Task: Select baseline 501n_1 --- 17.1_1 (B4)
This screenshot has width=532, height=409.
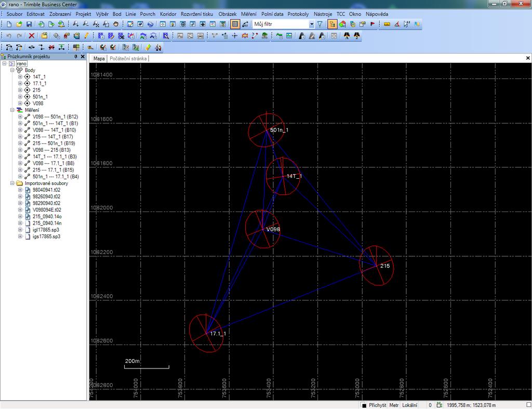Action: pyautogui.click(x=56, y=177)
